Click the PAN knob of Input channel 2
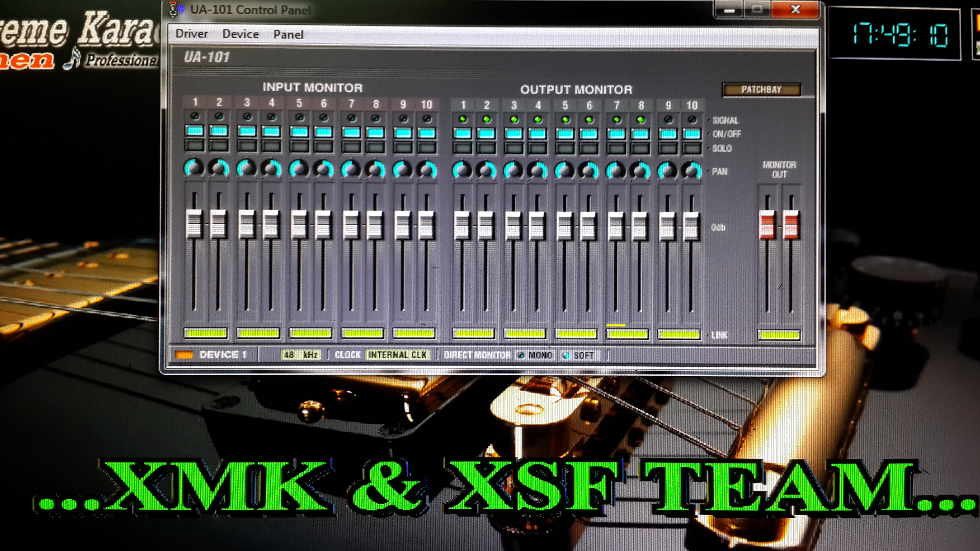 pos(219,168)
